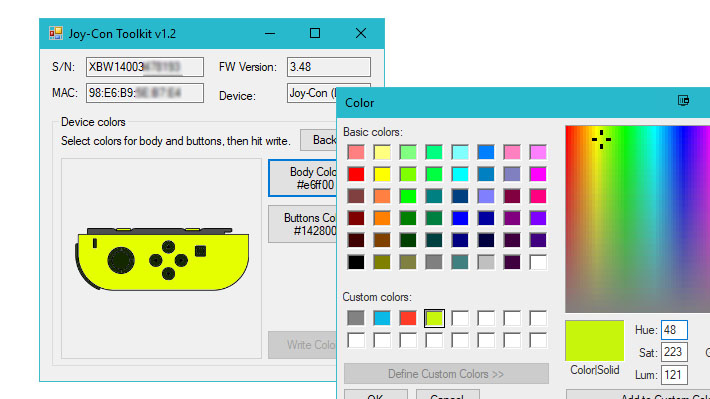Select the pure red basic color swatch

coord(356,174)
